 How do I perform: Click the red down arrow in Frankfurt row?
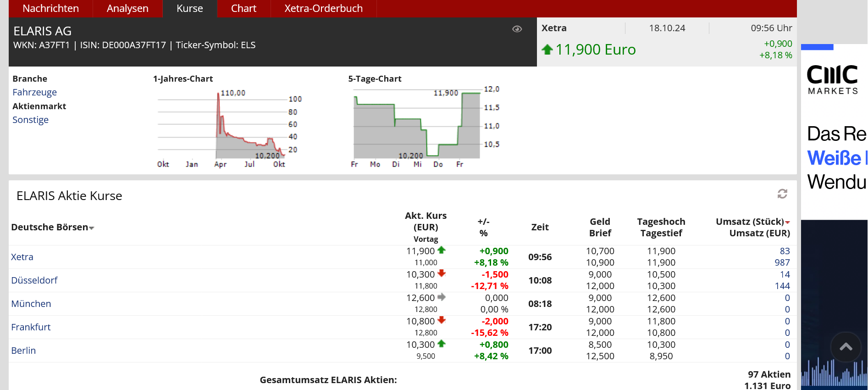coord(442,320)
